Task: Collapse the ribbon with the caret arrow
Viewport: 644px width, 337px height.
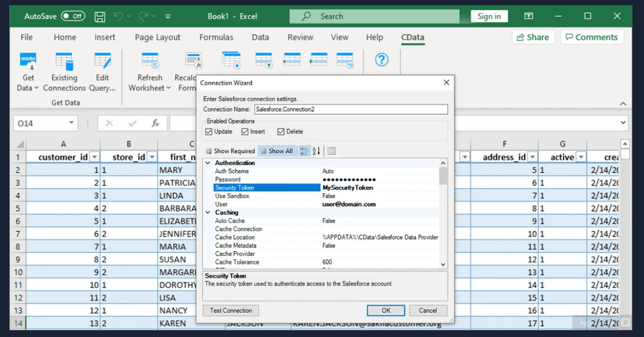Action: pyautogui.click(x=623, y=104)
